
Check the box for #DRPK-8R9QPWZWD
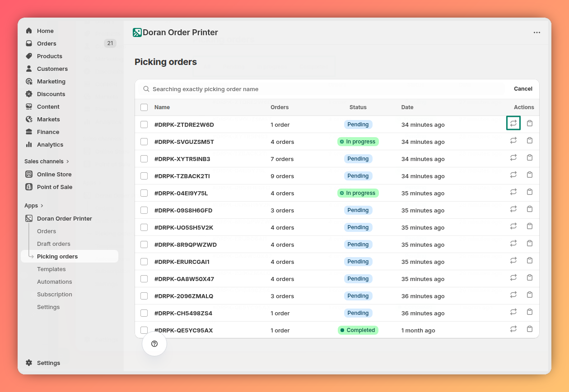coord(144,244)
